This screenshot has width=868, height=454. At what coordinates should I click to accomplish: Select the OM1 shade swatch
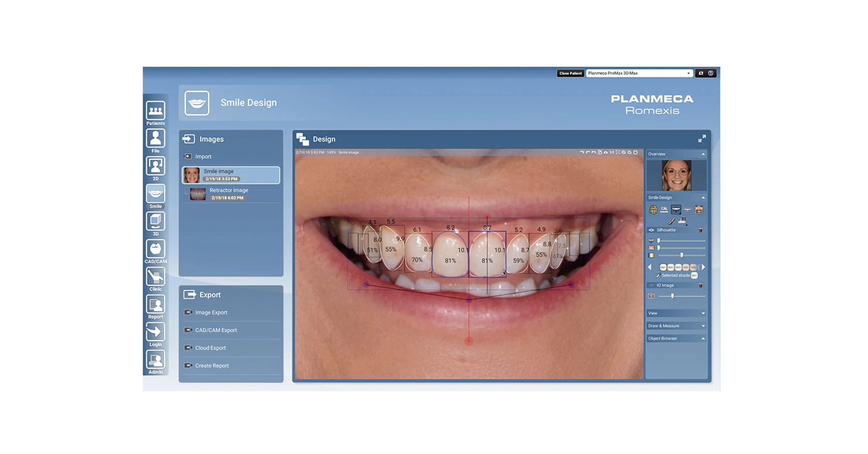pyautogui.click(x=664, y=267)
